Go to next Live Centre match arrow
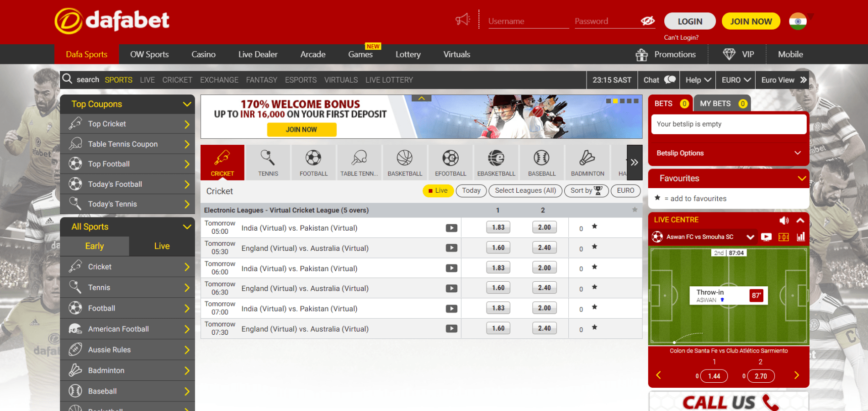868x411 pixels. point(797,375)
